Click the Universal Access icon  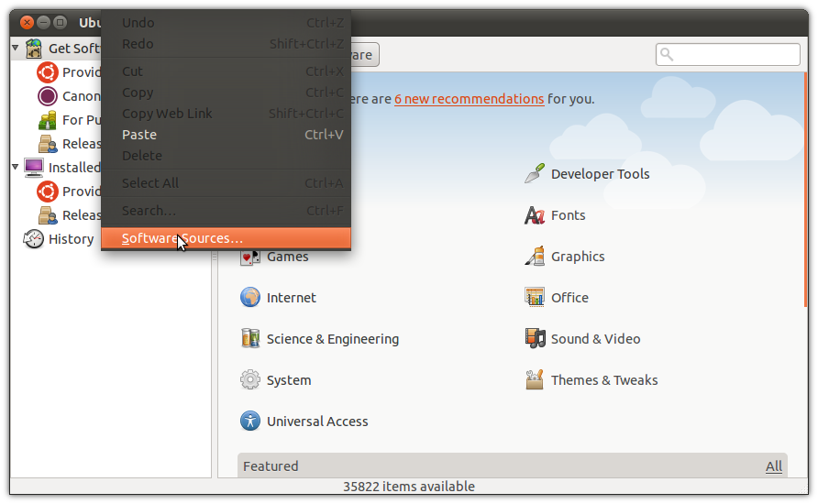tap(249, 421)
